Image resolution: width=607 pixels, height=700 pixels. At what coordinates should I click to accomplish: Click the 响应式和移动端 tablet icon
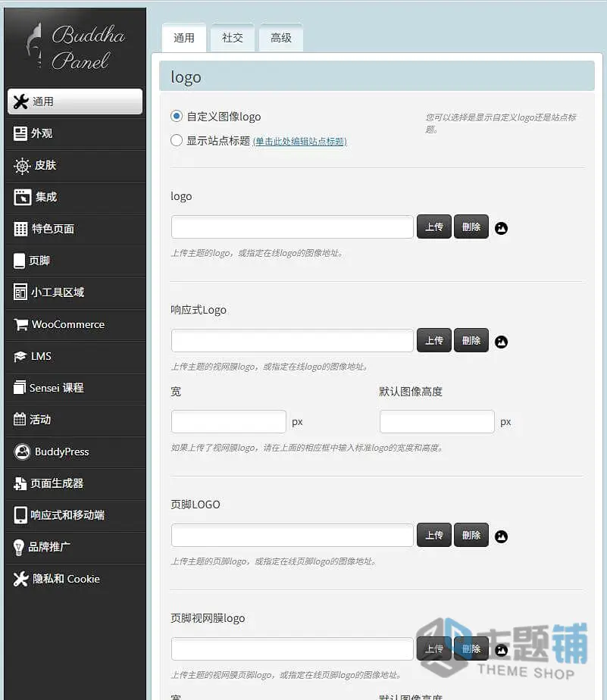tap(20, 515)
